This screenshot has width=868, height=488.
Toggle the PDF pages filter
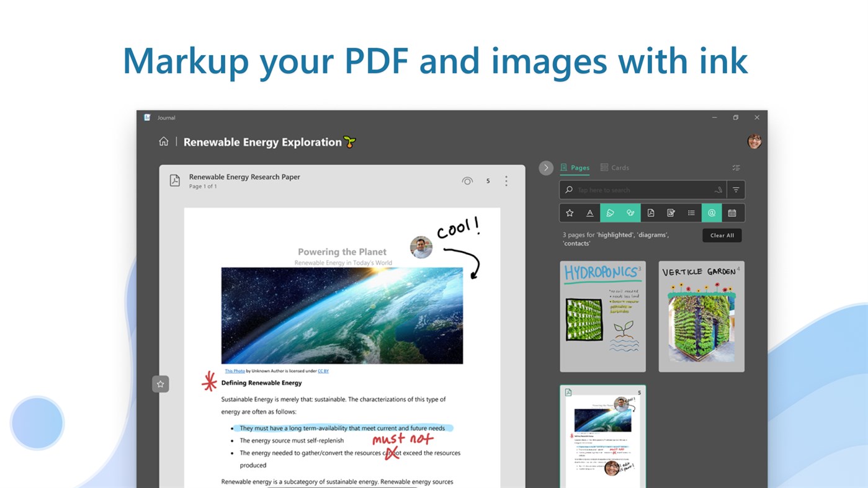(x=651, y=213)
